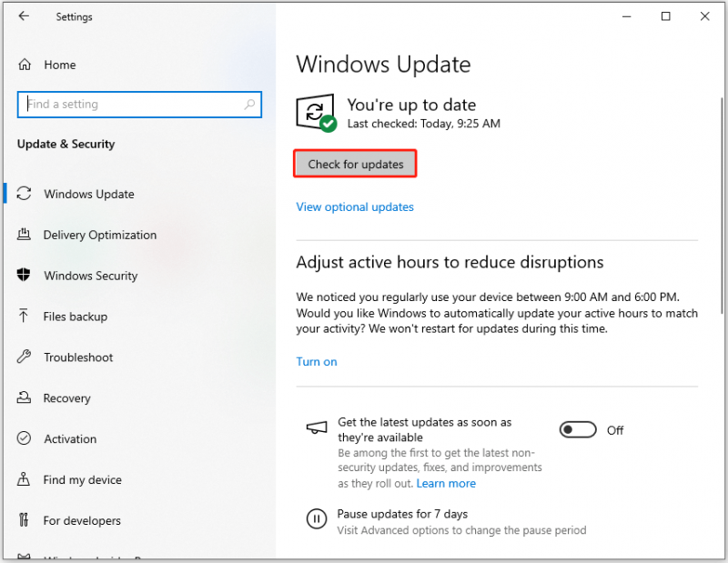Click the "Windows Update" page title
The width and height of the screenshot is (728, 563).
click(383, 65)
